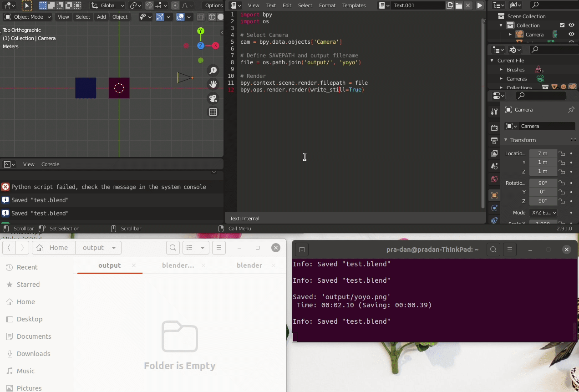Open the Tool properties tab icon
The height and width of the screenshot is (392, 579).
point(494,112)
